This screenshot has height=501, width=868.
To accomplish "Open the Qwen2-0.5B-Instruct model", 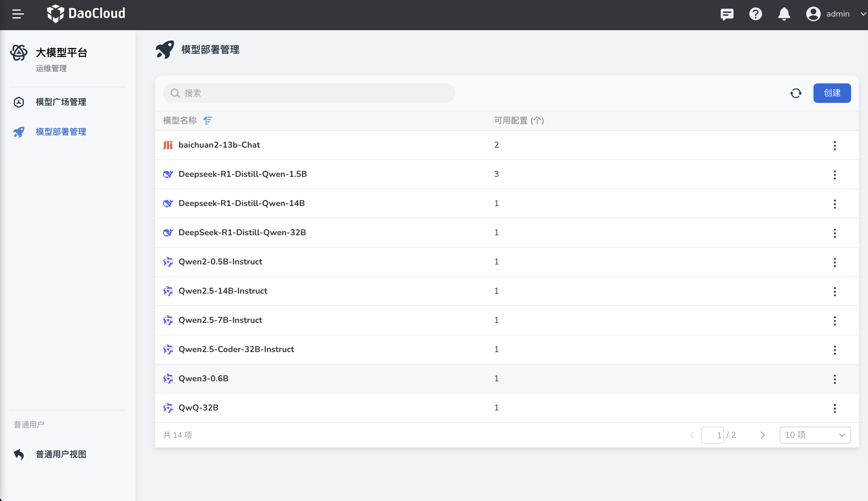I will pos(220,262).
